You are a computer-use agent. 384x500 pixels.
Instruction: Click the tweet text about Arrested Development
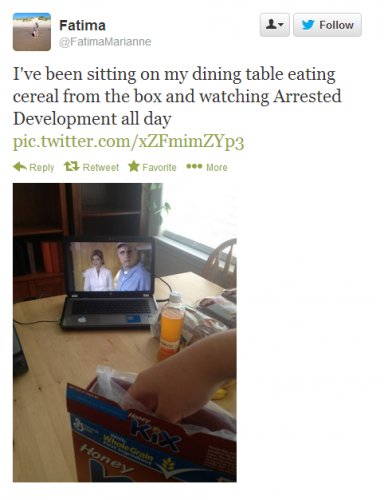[x=177, y=96]
